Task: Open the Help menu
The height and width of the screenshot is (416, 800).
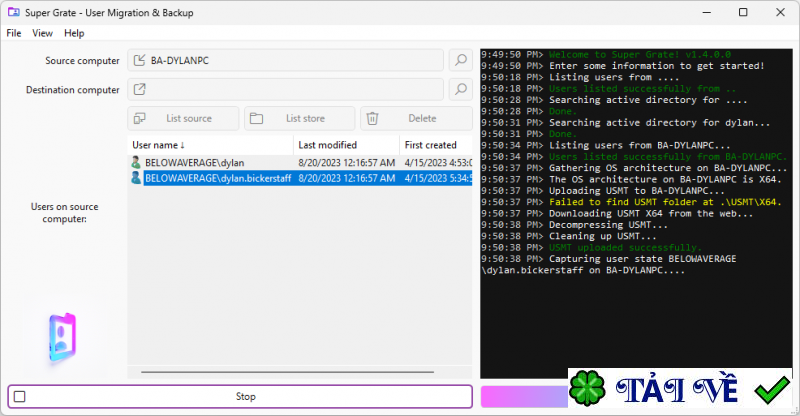Action: pos(74,33)
